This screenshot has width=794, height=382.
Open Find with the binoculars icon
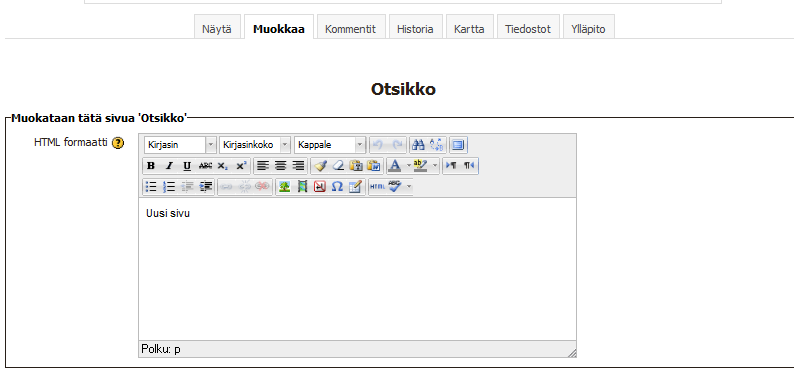[x=418, y=145]
